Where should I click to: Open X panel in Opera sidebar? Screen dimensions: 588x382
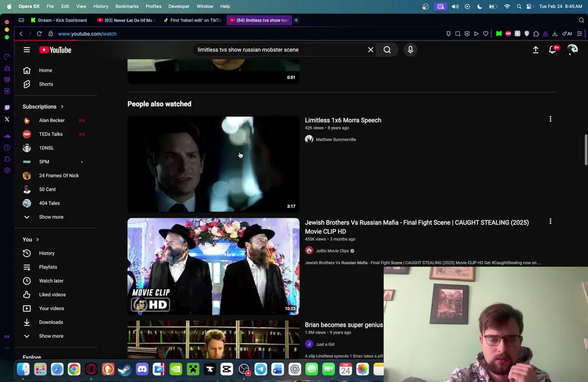click(7, 119)
